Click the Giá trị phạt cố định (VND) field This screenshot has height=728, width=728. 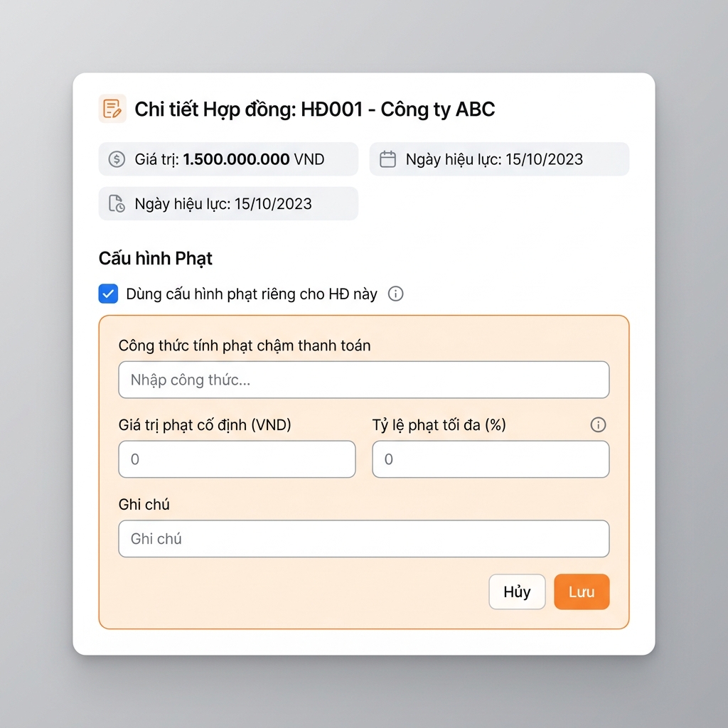tap(237, 459)
